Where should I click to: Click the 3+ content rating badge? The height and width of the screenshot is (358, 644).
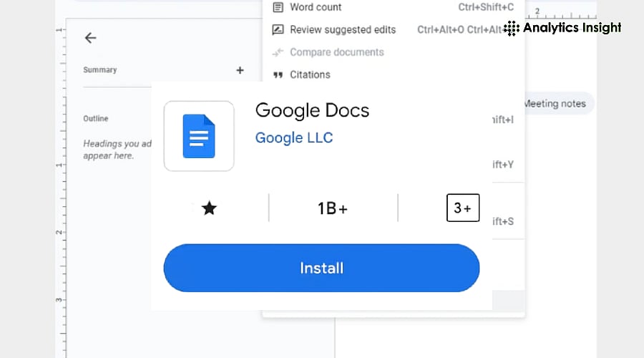(x=462, y=208)
